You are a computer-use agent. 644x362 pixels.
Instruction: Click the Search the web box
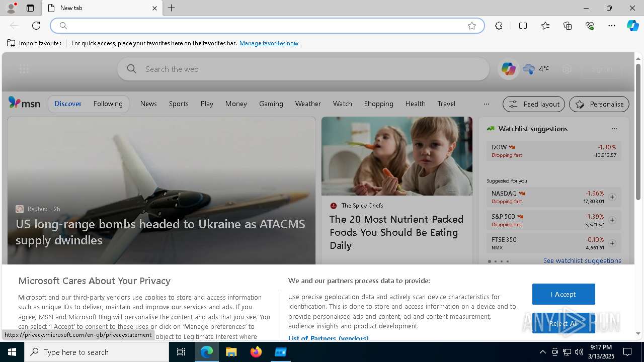(x=303, y=69)
